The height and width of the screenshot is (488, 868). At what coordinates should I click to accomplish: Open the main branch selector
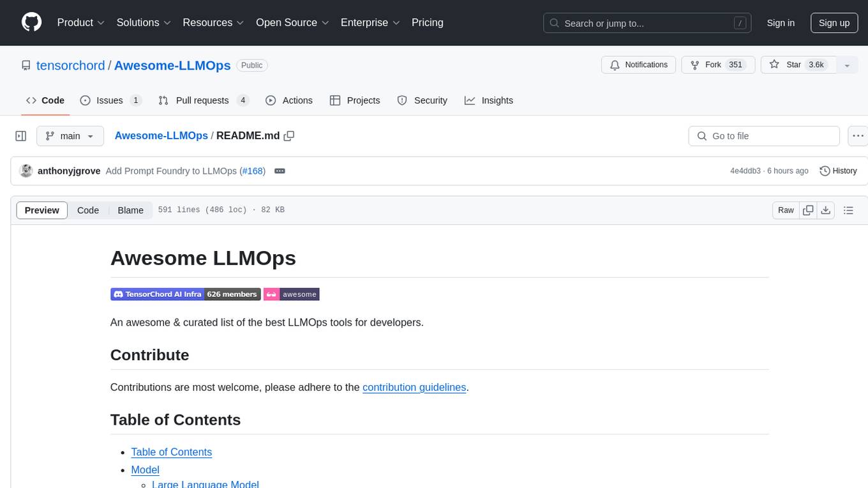[70, 136]
